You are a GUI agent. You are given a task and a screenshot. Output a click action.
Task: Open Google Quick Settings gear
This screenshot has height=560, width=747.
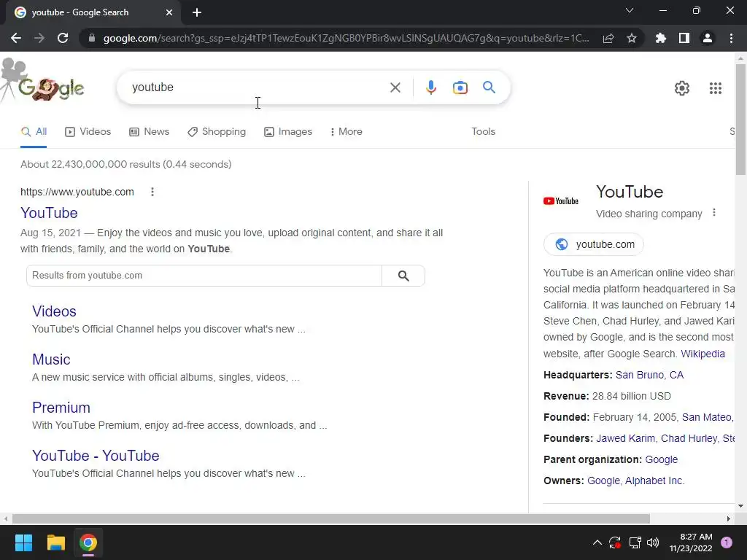pyautogui.click(x=682, y=88)
